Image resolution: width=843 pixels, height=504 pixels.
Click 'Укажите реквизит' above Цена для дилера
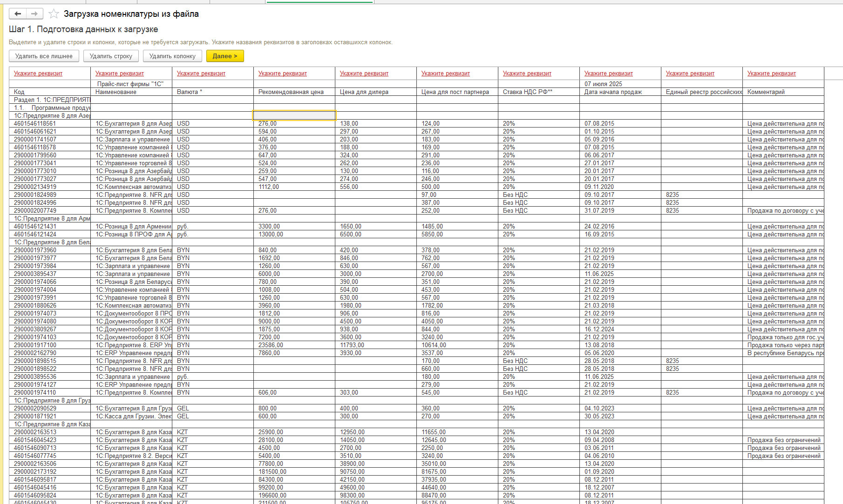coord(364,74)
